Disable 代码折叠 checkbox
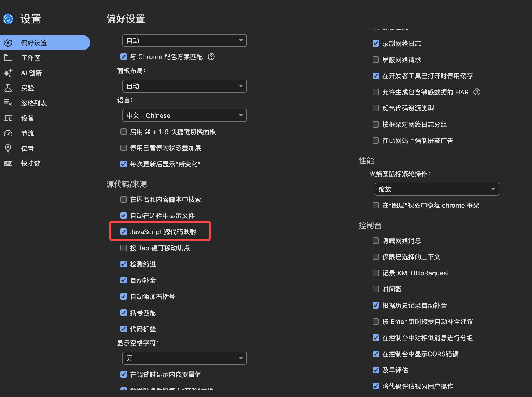This screenshot has height=397, width=532. (x=124, y=329)
